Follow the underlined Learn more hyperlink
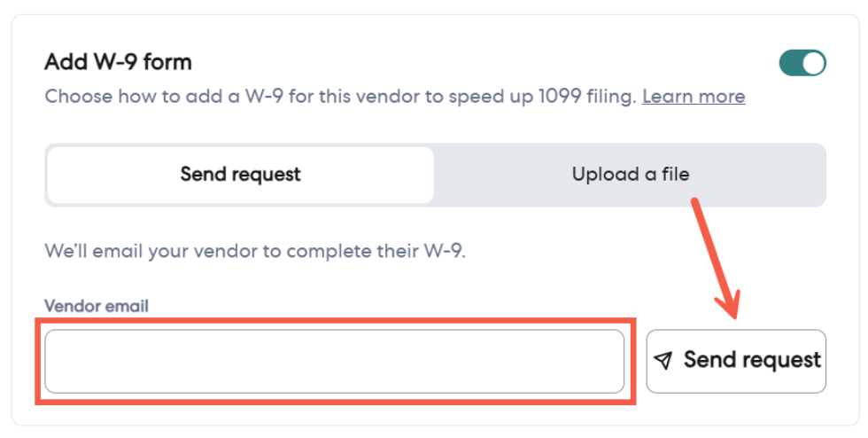Image resolution: width=868 pixels, height=438 pixels. [694, 96]
